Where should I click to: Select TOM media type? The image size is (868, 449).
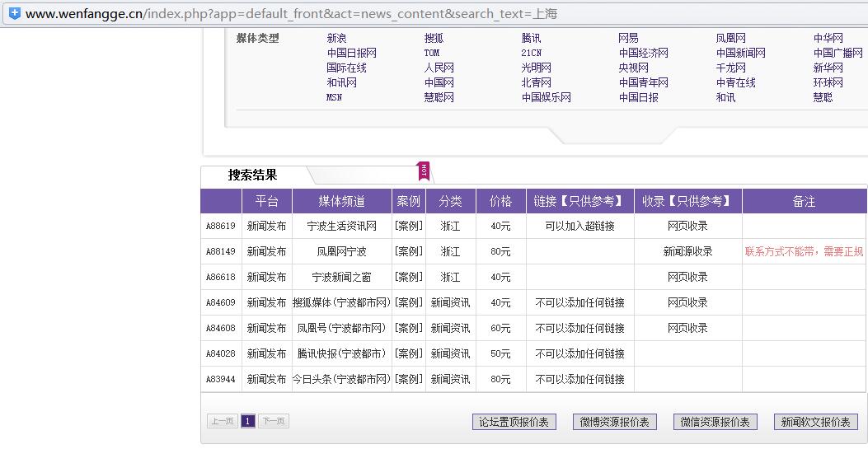(432, 53)
